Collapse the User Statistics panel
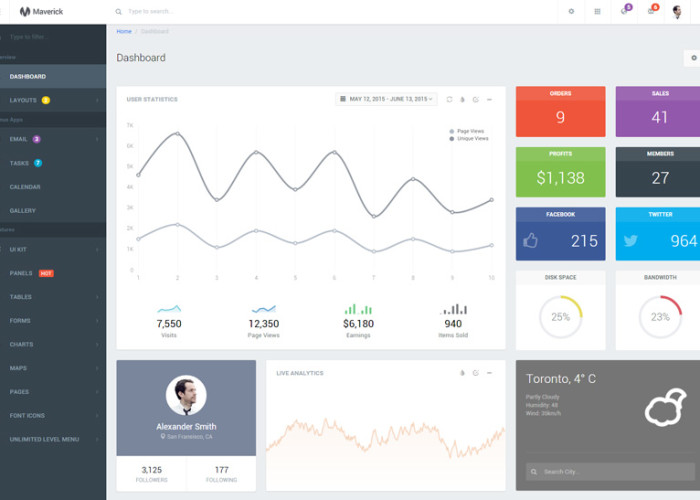700x500 pixels. 489,100
